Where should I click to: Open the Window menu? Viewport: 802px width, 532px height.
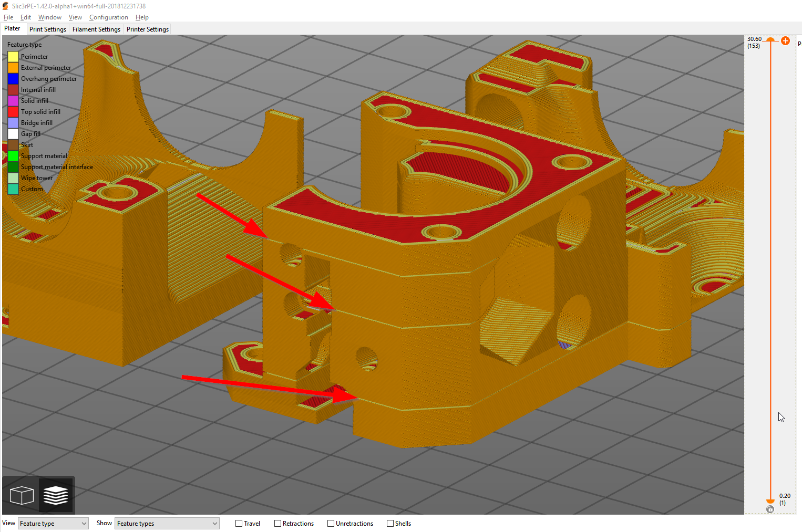[50, 17]
